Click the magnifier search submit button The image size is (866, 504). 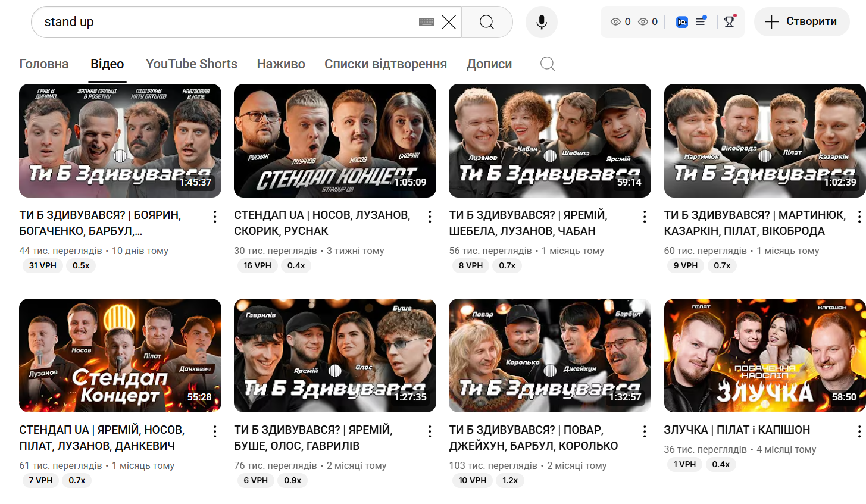point(487,23)
